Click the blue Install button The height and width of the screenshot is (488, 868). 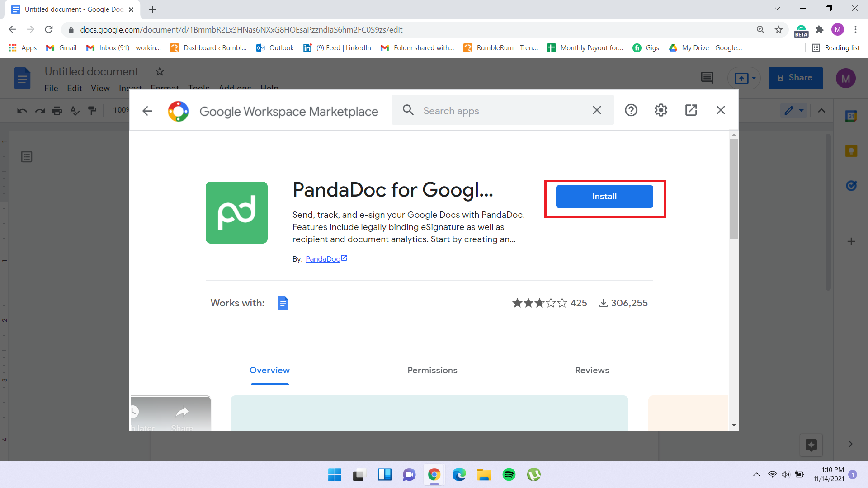(x=604, y=197)
